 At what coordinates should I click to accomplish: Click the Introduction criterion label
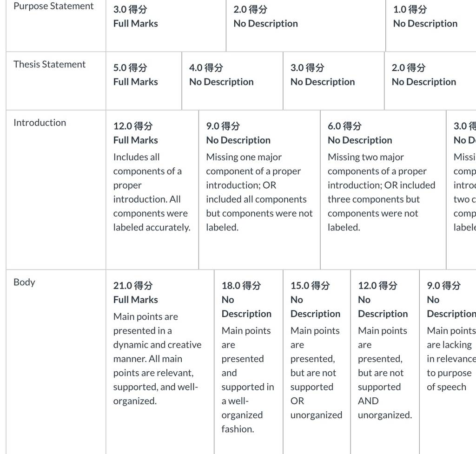(40, 123)
